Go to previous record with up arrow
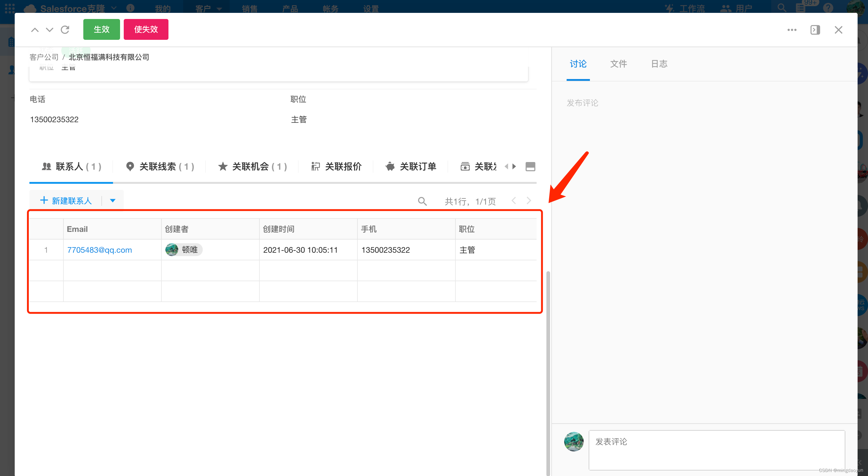This screenshot has height=476, width=868. (35, 30)
